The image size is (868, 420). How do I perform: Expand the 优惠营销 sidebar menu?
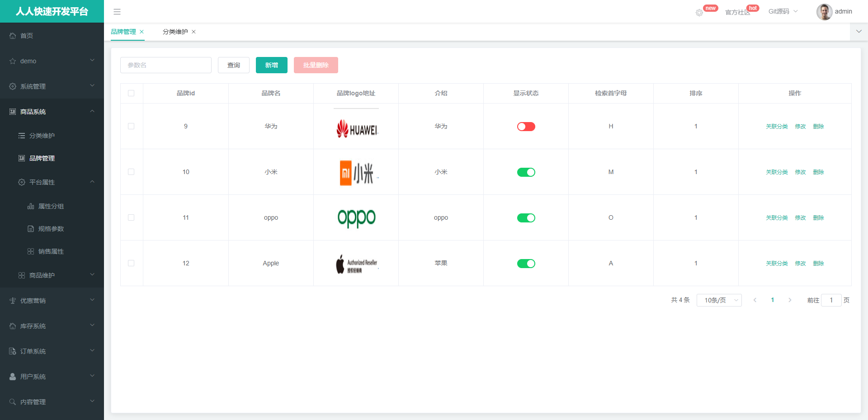coord(52,301)
